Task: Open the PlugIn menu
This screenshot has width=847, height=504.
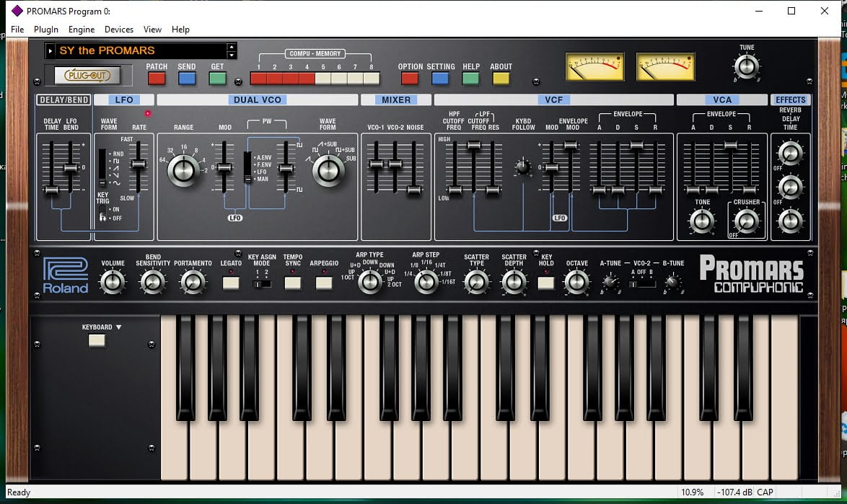Action: [46, 29]
